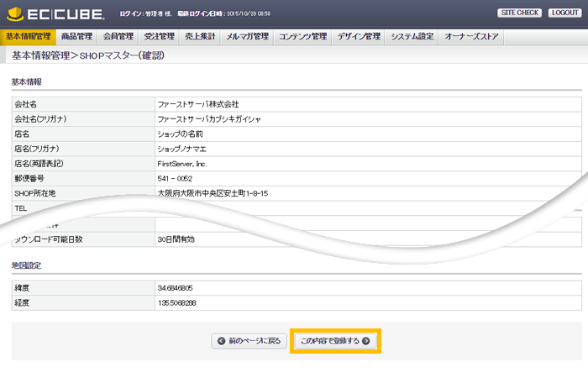The image size is (588, 378).
Task: Navigate to the メルマガ管理 tab
Action: pos(248,36)
